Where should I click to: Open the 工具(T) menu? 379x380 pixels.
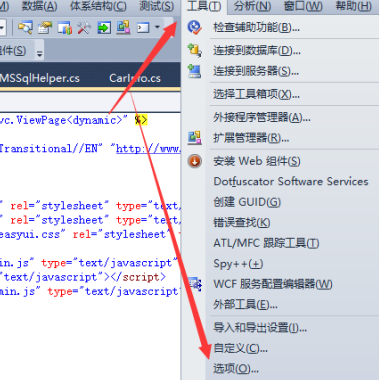(x=204, y=6)
